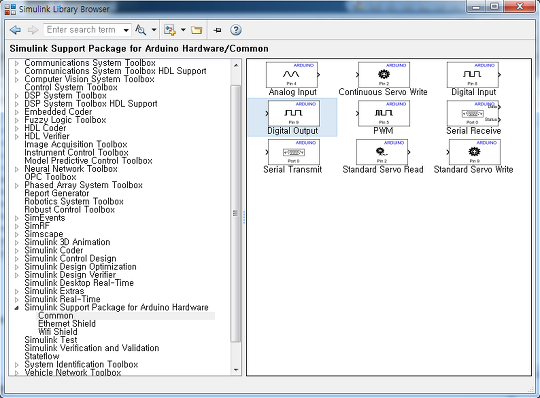Expand the Embedded Coder node
The image size is (540, 398).
coord(17,112)
